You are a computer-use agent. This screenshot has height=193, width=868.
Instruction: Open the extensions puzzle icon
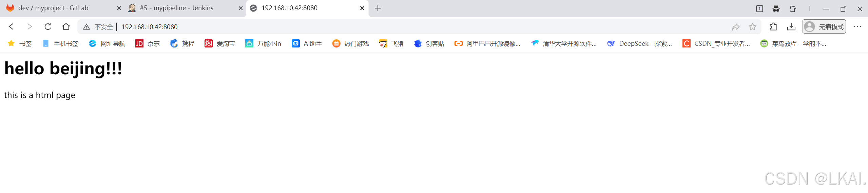tap(773, 27)
